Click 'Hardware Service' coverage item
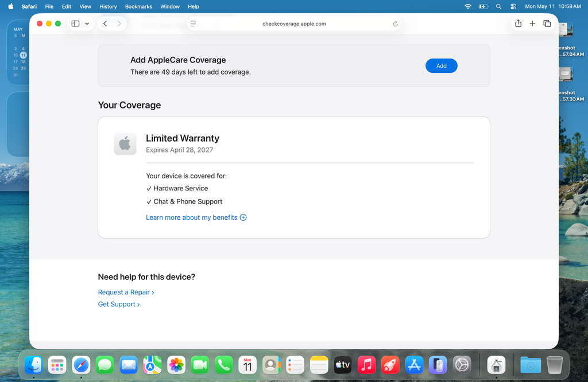 point(180,188)
